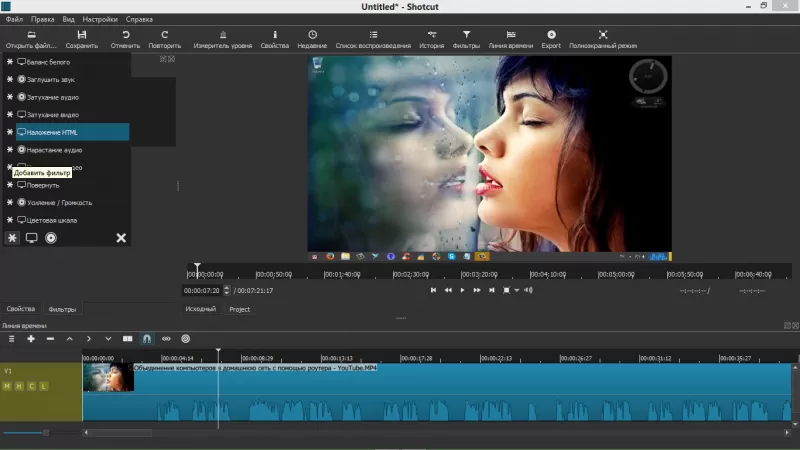
Task: Open the Настройки menu
Action: point(99,19)
